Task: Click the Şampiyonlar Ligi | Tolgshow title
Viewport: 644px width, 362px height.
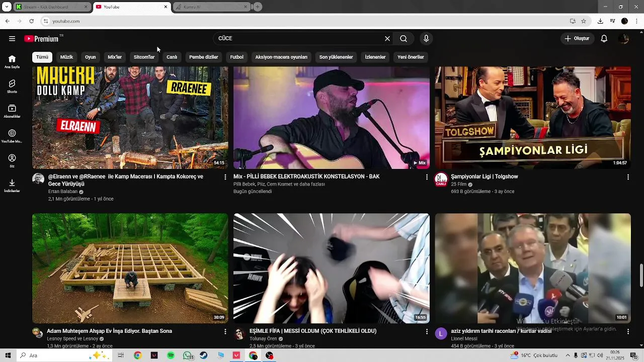Action: 485,176
